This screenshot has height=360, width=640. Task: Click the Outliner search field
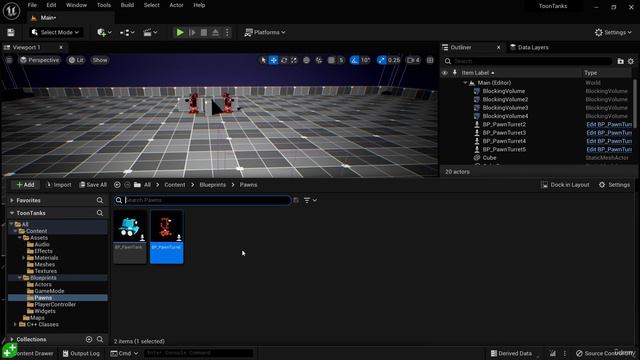pos(527,61)
